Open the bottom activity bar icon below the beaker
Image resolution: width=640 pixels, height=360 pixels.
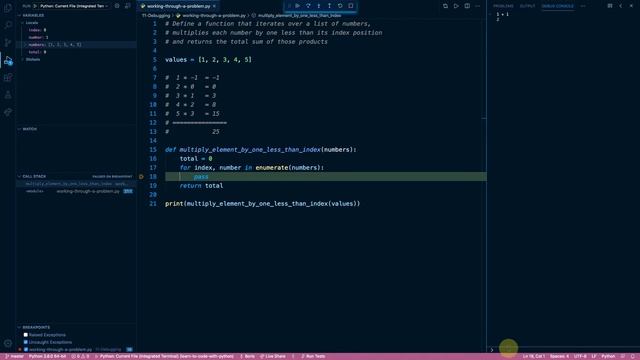click(x=8, y=112)
